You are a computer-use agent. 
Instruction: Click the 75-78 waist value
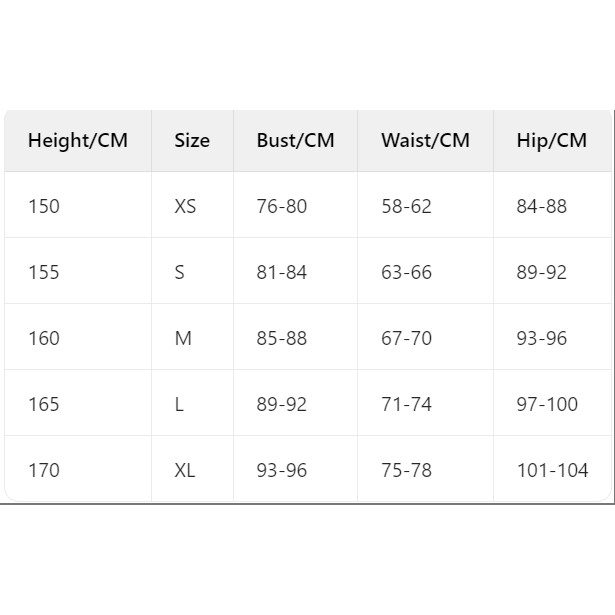[x=406, y=470]
